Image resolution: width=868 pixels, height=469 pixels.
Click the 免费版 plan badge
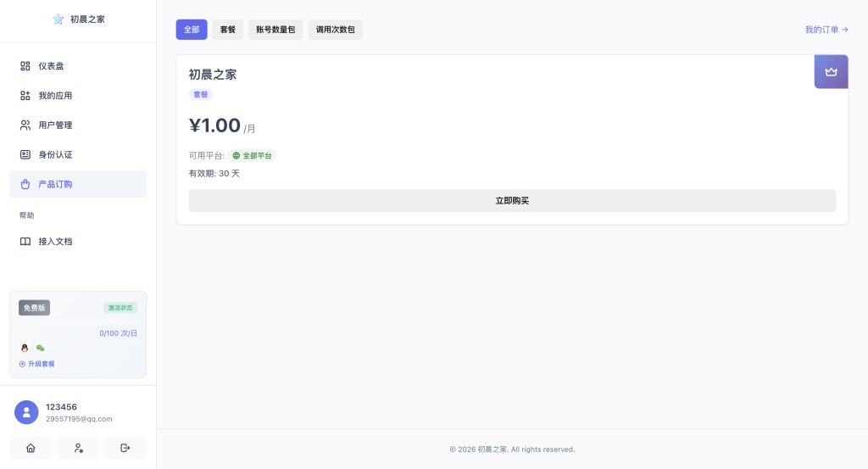click(x=34, y=308)
